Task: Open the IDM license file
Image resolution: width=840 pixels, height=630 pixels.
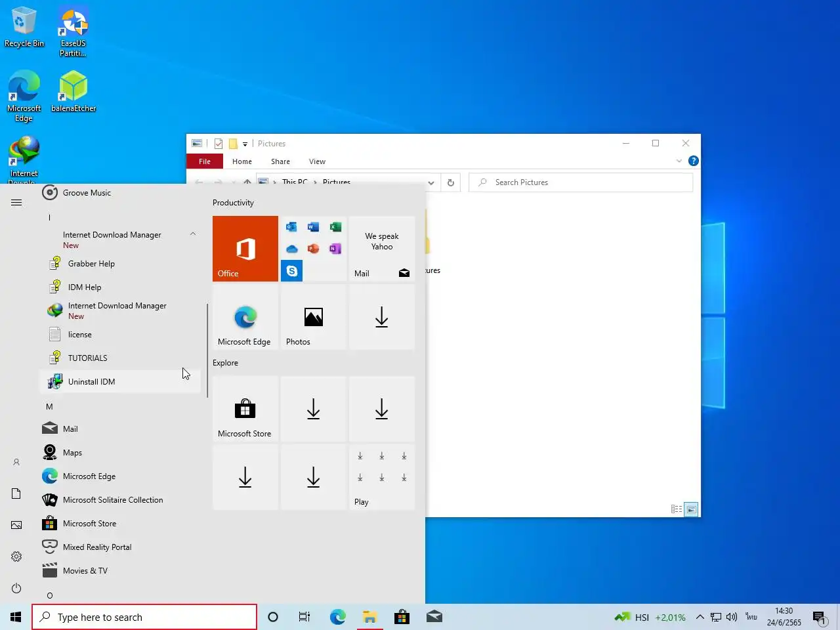Action: click(120, 334)
